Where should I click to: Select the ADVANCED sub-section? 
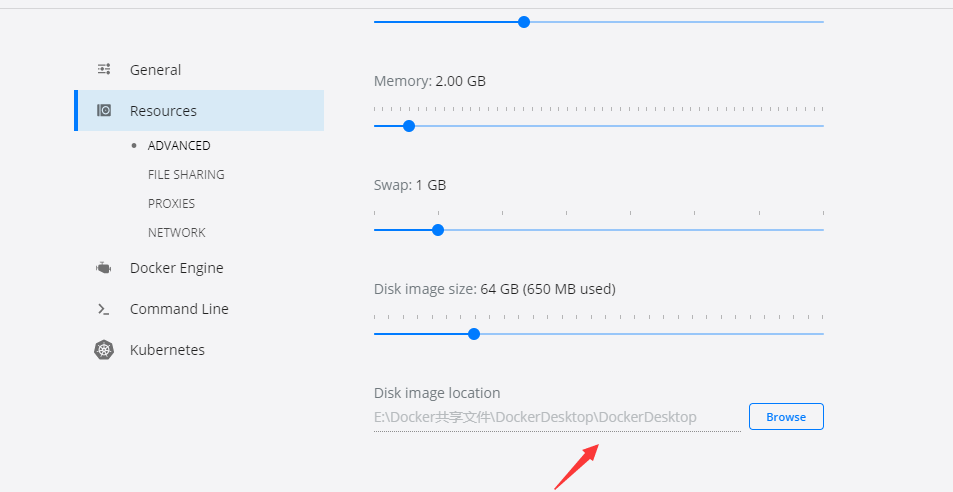pyautogui.click(x=179, y=145)
